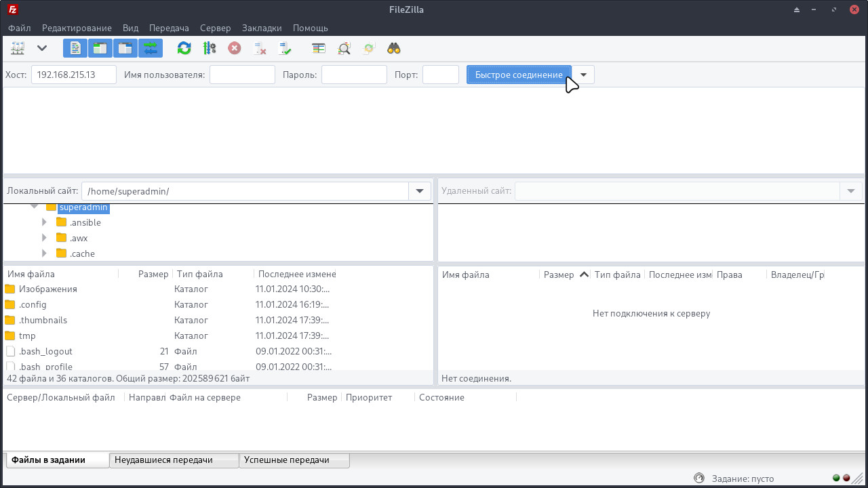868x488 pixels.
Task: Focus the Пароль input field
Action: click(354, 75)
